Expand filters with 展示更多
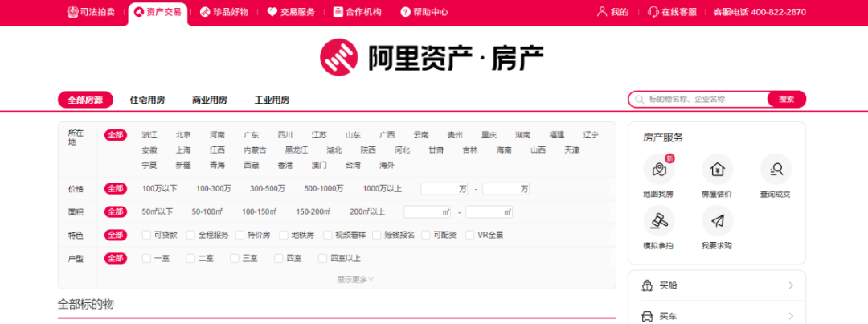This screenshot has height=324, width=868. click(355, 280)
